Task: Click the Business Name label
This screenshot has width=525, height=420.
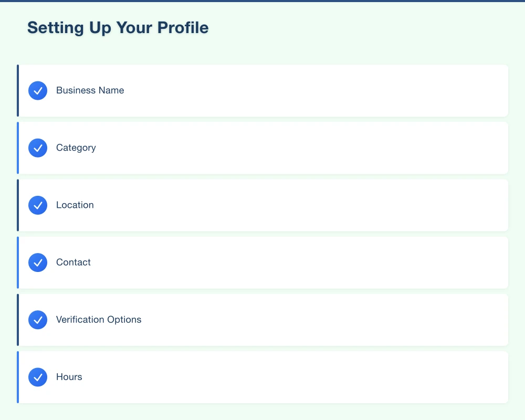Action: (90, 90)
